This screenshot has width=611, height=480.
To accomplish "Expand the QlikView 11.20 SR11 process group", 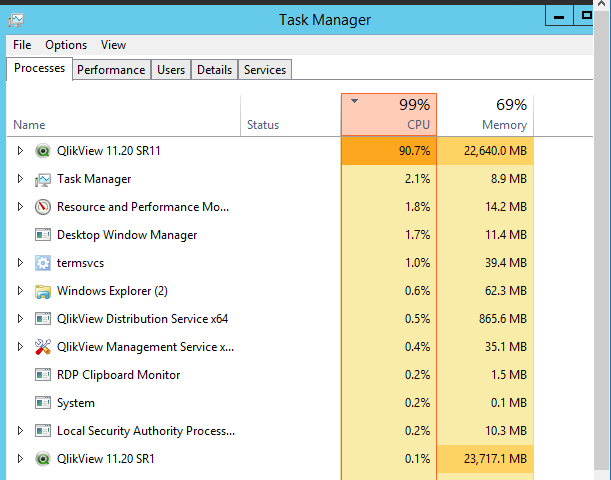I will (x=20, y=151).
